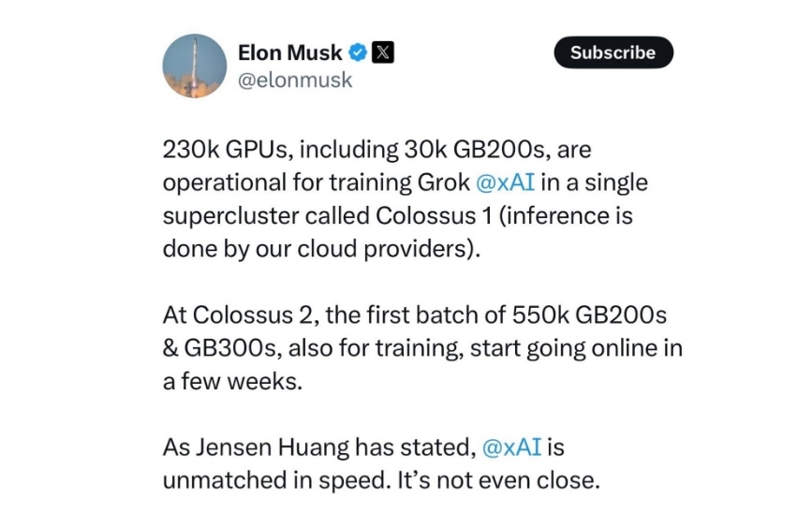Click the '550k GB200s' text
Image resolution: width=812 pixels, height=512 pixels.
[x=589, y=315]
